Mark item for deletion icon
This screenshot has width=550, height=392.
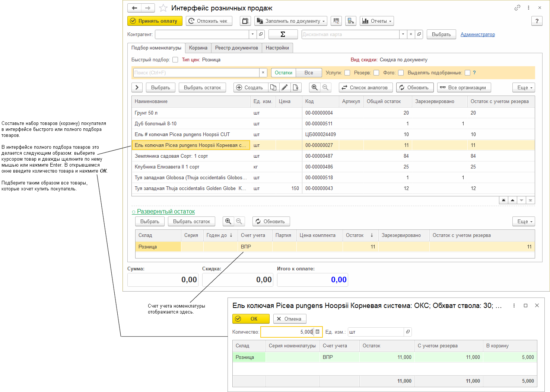(296, 87)
